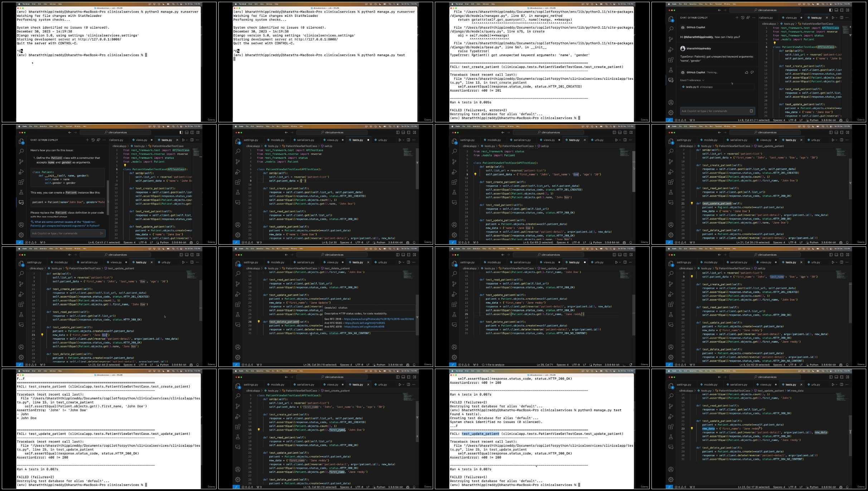Click notifications bell in Ln 23, Col 17 frame

[x=847, y=487]
